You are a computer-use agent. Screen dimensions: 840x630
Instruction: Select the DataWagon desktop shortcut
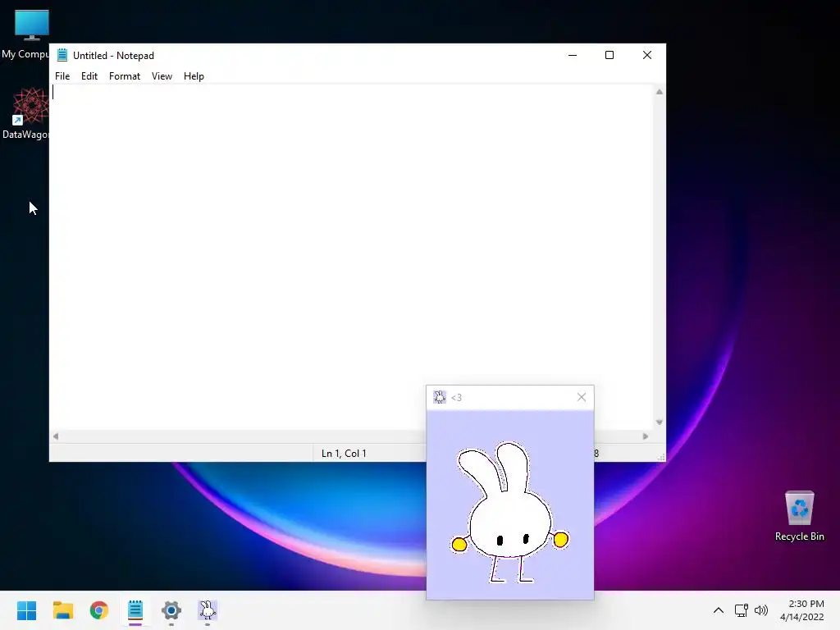(x=25, y=113)
